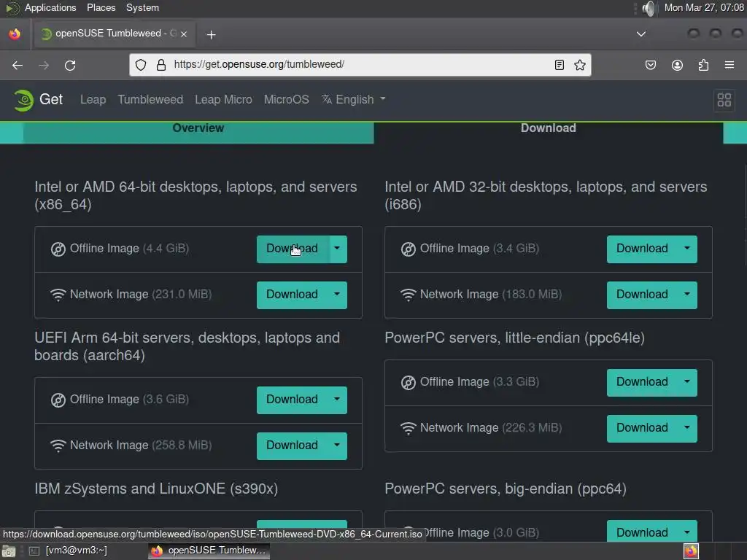Open the English language dropdown
Image resolution: width=747 pixels, height=560 pixels.
[x=354, y=99]
